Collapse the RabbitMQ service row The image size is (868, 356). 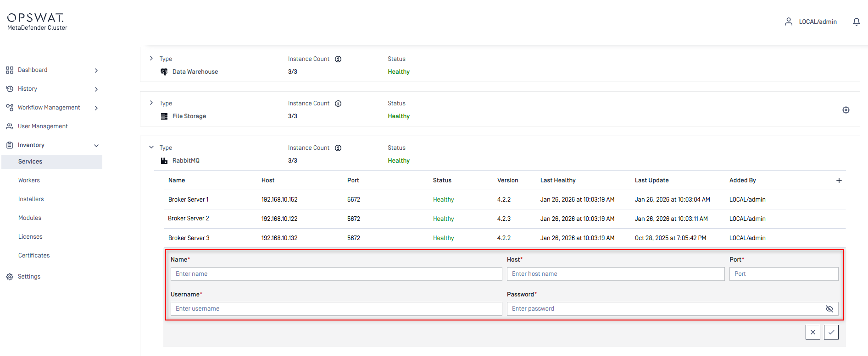coord(151,148)
